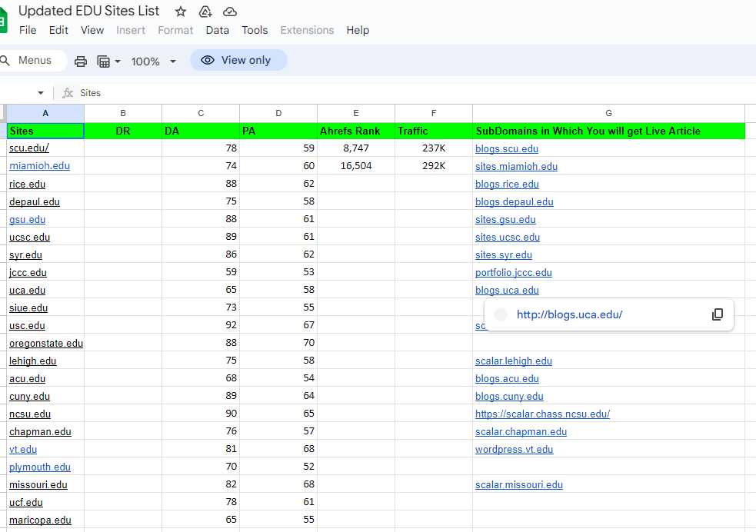Open the https://scalar.chass.ncsu.edu/ link
The width and height of the screenshot is (756, 532).
(542, 414)
